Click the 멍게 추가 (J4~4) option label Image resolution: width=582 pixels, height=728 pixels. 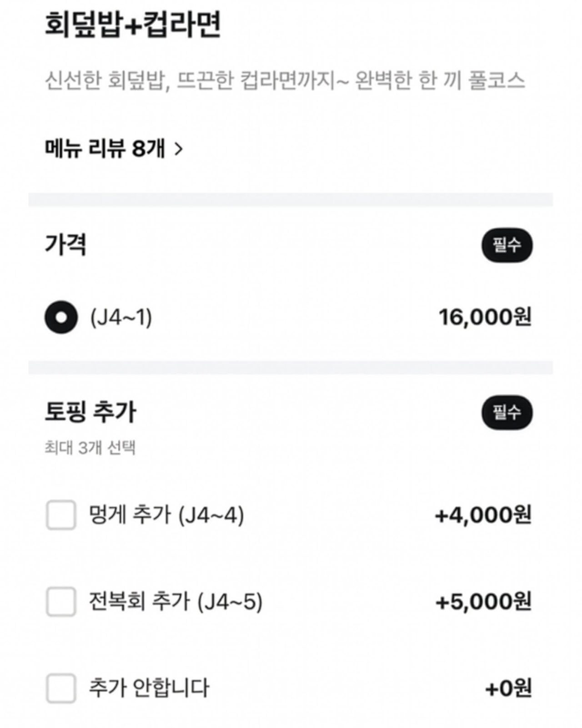(x=166, y=515)
